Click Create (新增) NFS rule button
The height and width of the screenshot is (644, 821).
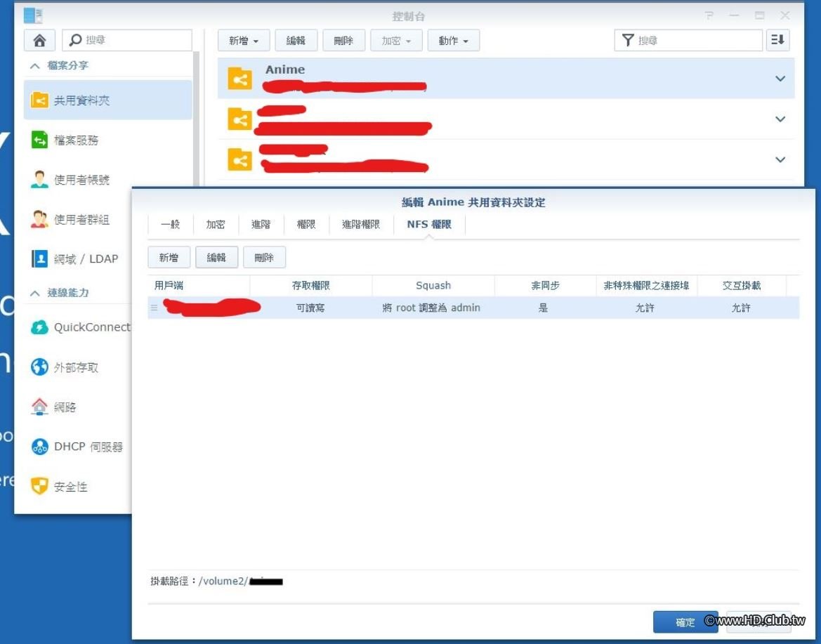[x=169, y=257]
